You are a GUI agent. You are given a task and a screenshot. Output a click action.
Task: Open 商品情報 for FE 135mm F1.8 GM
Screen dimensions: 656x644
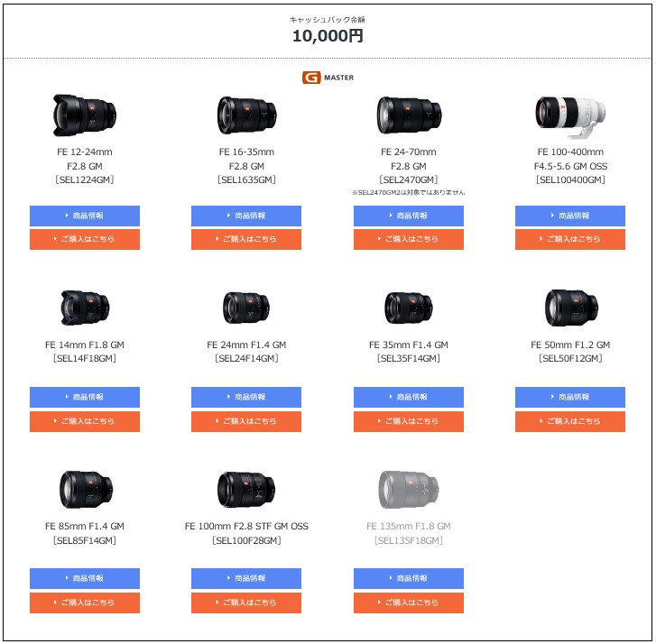click(409, 578)
